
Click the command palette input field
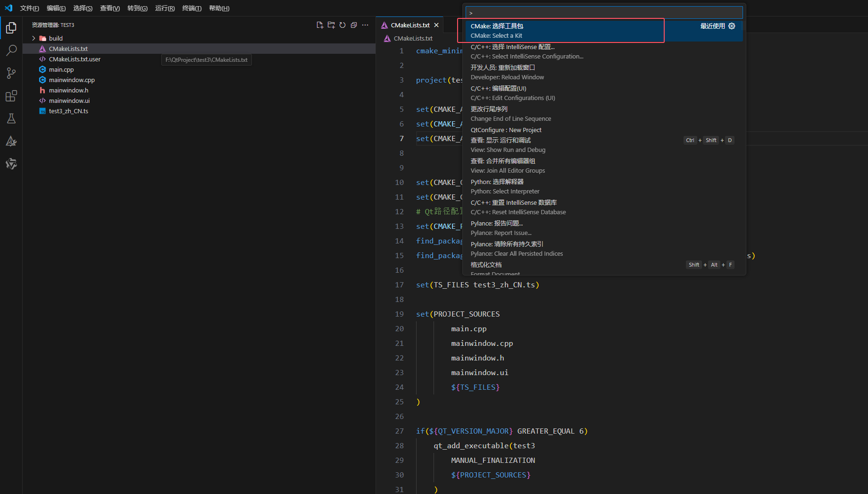pos(604,12)
